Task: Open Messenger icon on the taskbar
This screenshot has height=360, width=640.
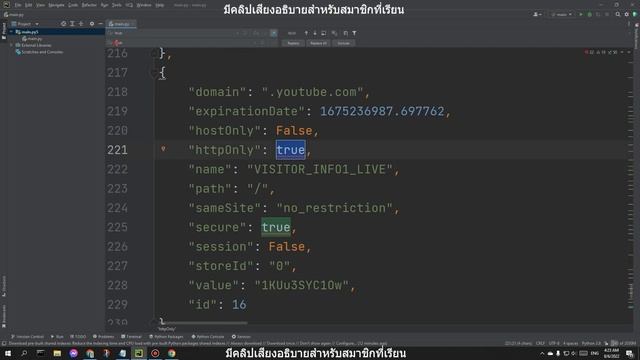Action: coord(73,353)
